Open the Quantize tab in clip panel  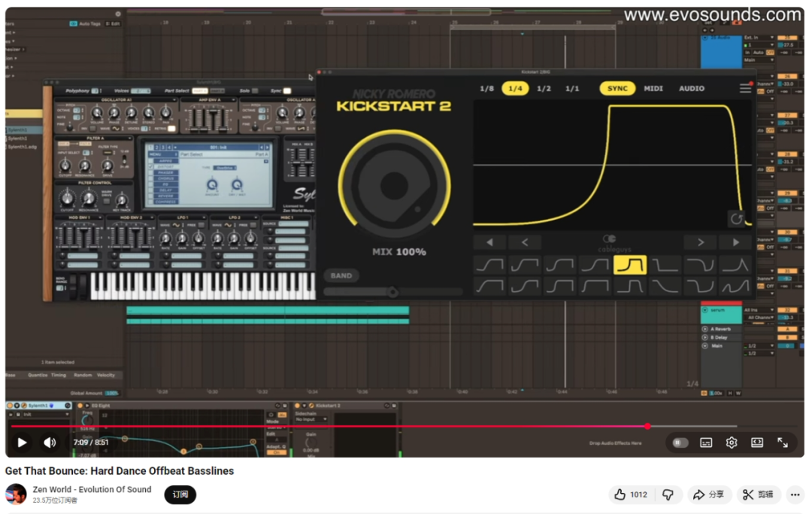(38, 375)
